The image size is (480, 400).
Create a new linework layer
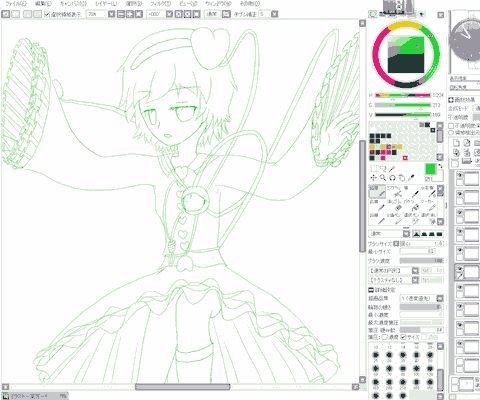pyautogui.click(x=467, y=143)
